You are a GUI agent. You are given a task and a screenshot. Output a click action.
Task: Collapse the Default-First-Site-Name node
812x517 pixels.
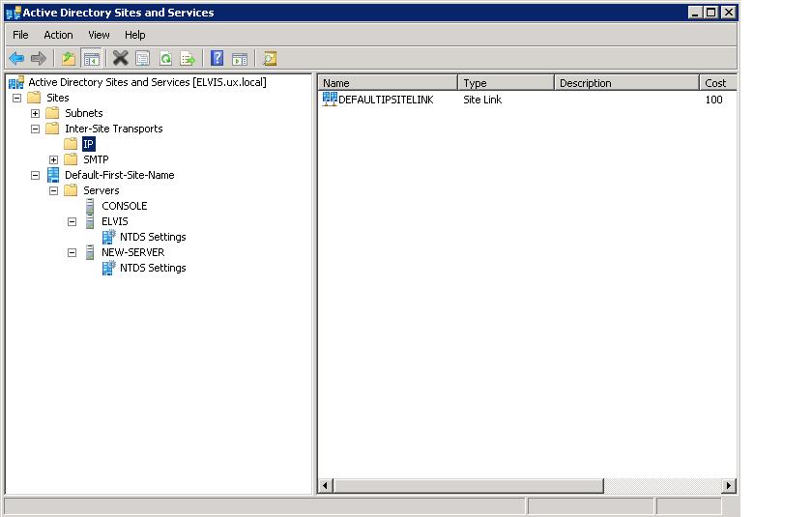click(36, 175)
